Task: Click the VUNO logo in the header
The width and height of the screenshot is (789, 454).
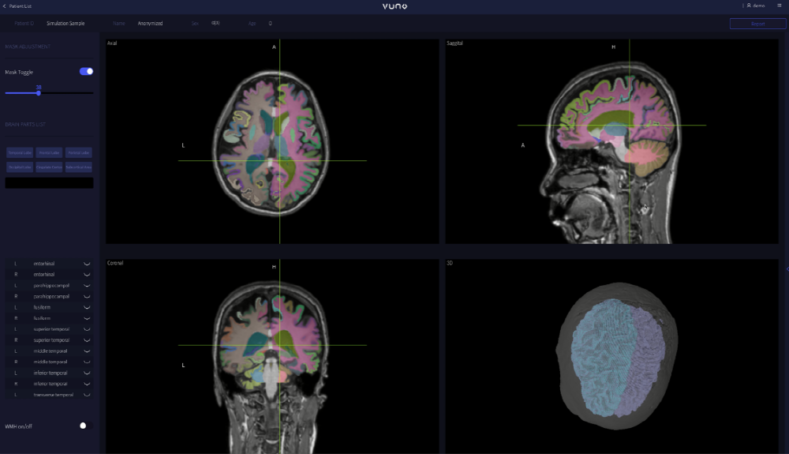Action: click(x=394, y=6)
